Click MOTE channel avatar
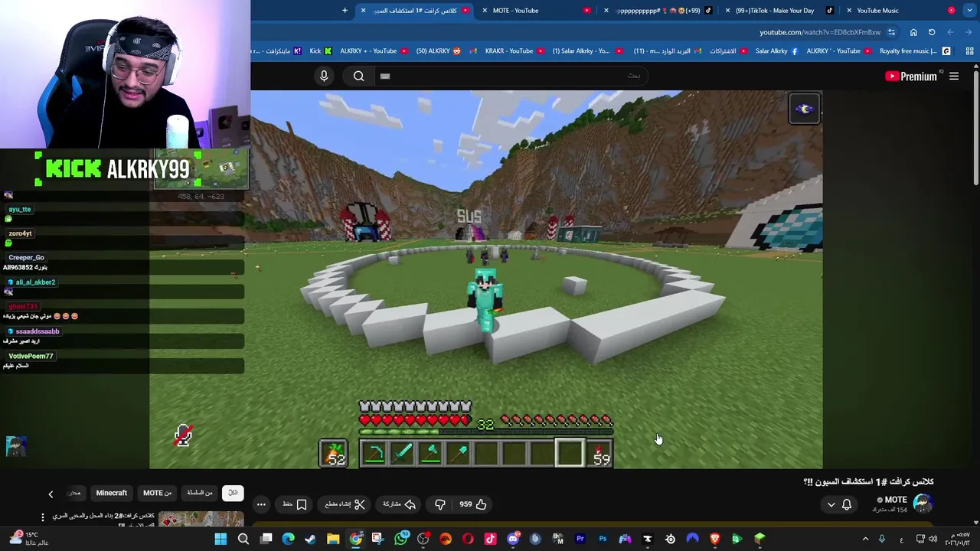The height and width of the screenshot is (551, 980). tap(923, 503)
